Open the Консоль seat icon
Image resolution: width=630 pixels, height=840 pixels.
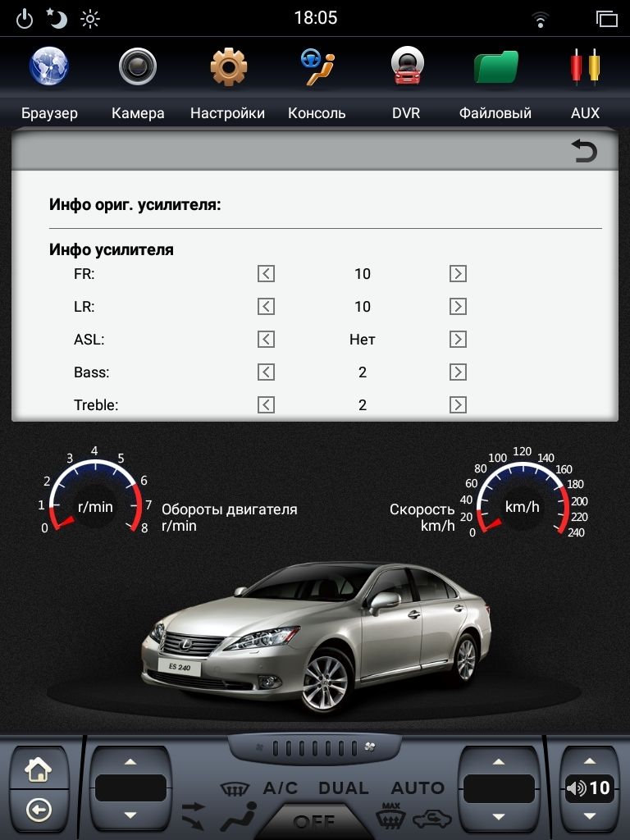(x=317, y=66)
